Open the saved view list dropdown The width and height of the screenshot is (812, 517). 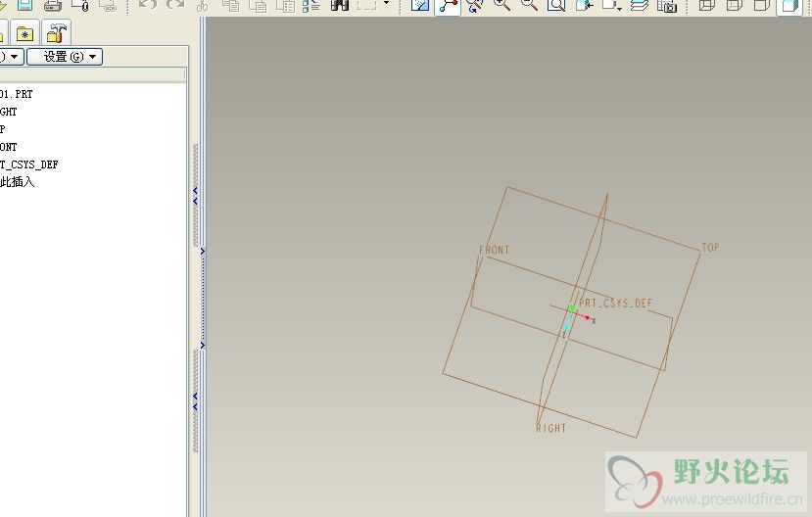(611, 5)
